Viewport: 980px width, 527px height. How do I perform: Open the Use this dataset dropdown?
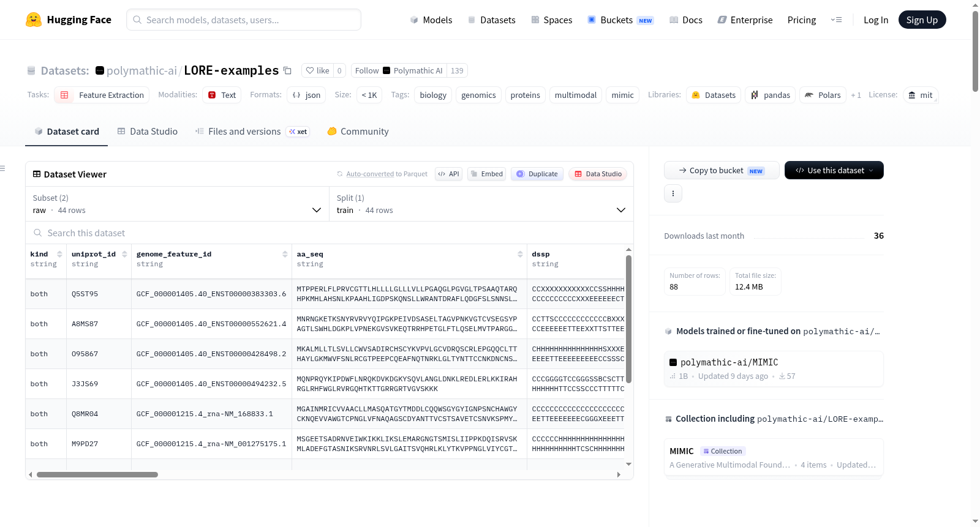pyautogui.click(x=834, y=170)
